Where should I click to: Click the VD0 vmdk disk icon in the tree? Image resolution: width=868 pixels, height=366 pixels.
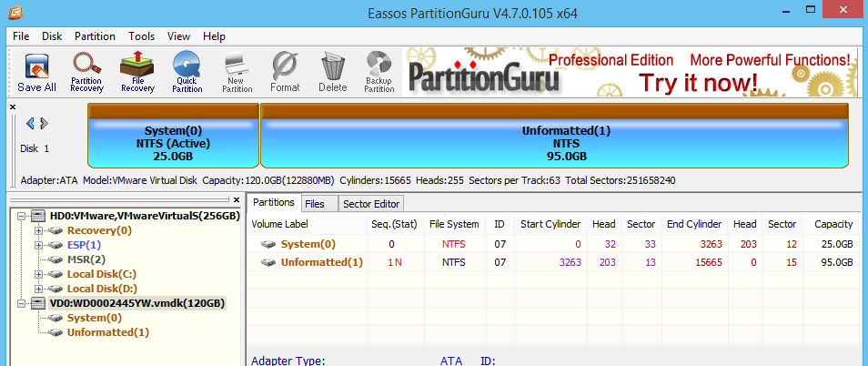point(37,303)
